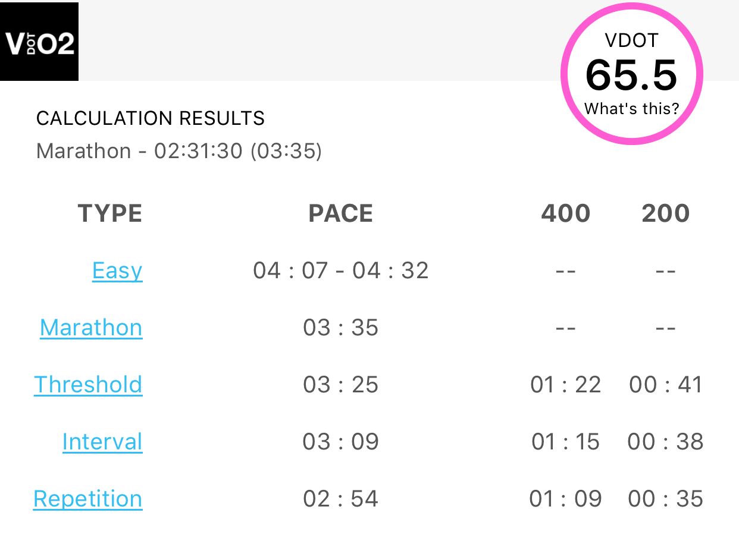The height and width of the screenshot is (560, 739).
Task: Click the CALCULATION RESULTS heading
Action: tap(151, 118)
